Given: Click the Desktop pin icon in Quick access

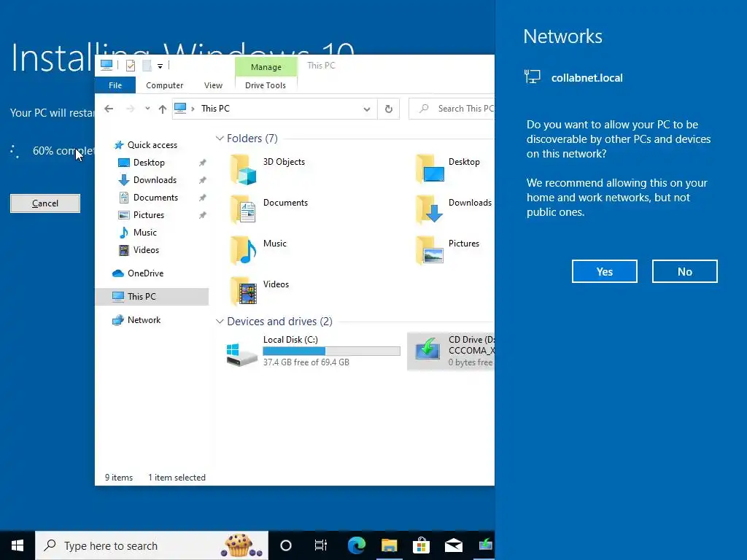Looking at the screenshot, I should click(x=203, y=163).
